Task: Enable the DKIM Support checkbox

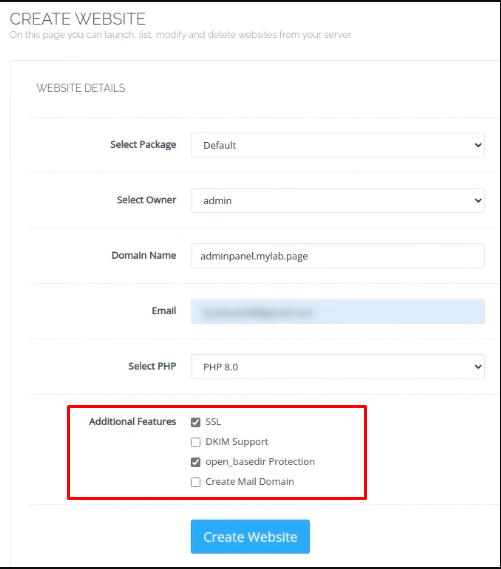Action: 196,442
